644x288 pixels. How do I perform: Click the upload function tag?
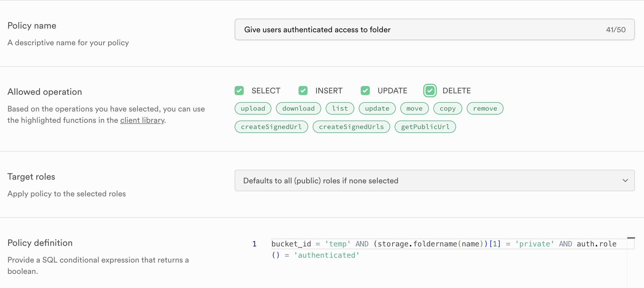click(x=253, y=108)
